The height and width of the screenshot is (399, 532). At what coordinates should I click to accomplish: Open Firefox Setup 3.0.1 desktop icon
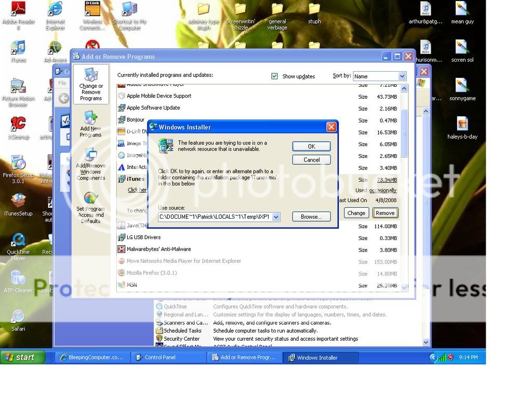pyautogui.click(x=18, y=169)
